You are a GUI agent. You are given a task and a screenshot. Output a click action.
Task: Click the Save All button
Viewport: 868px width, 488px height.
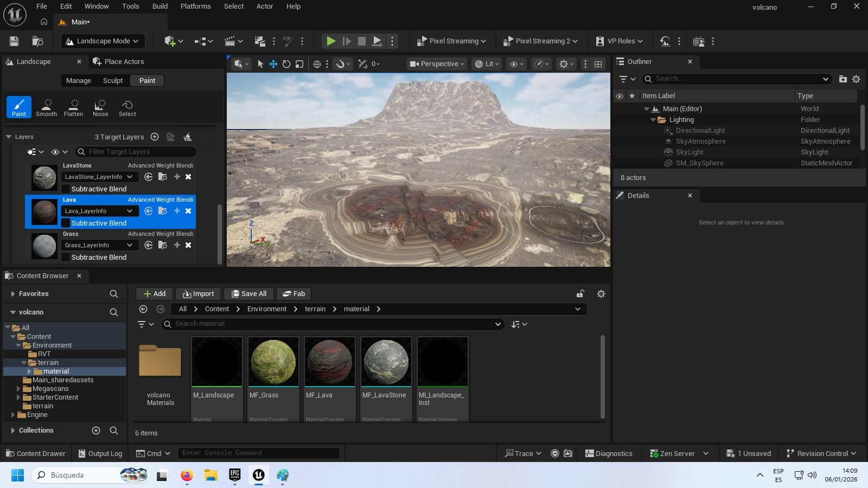(x=248, y=294)
